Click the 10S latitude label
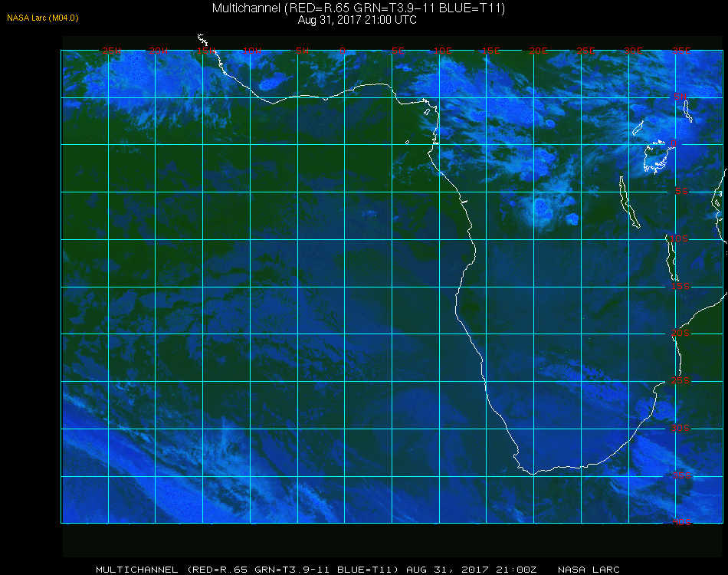 pyautogui.click(x=679, y=238)
